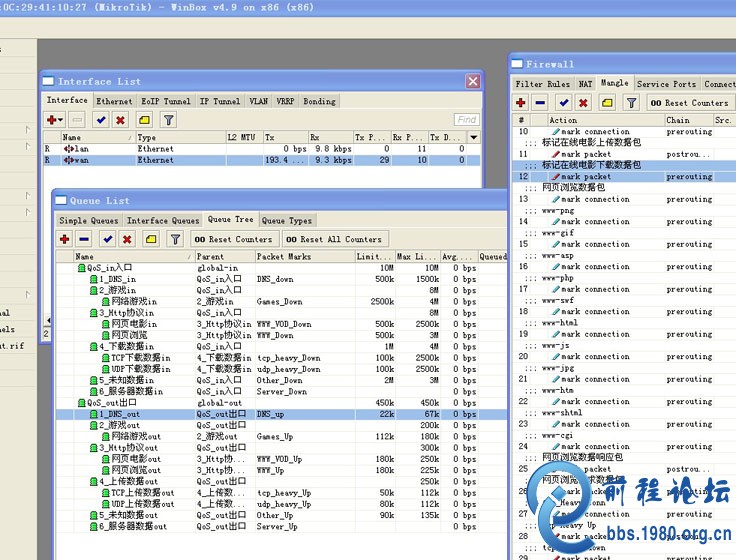Enable rule with blue checkmark in Firewall
Screen dimensions: 736x560
click(x=564, y=102)
